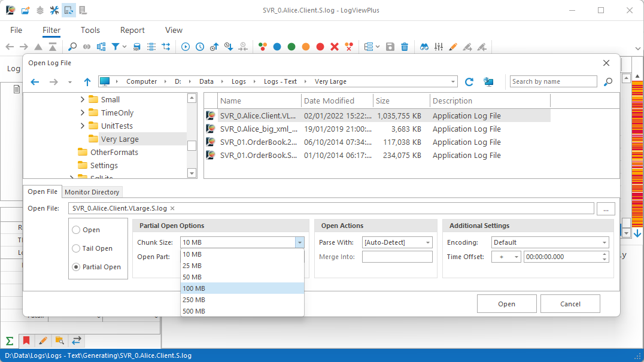Screen dimensions: 644x362
Task: Click the red bookmark icon at bottom
Action: click(26, 340)
